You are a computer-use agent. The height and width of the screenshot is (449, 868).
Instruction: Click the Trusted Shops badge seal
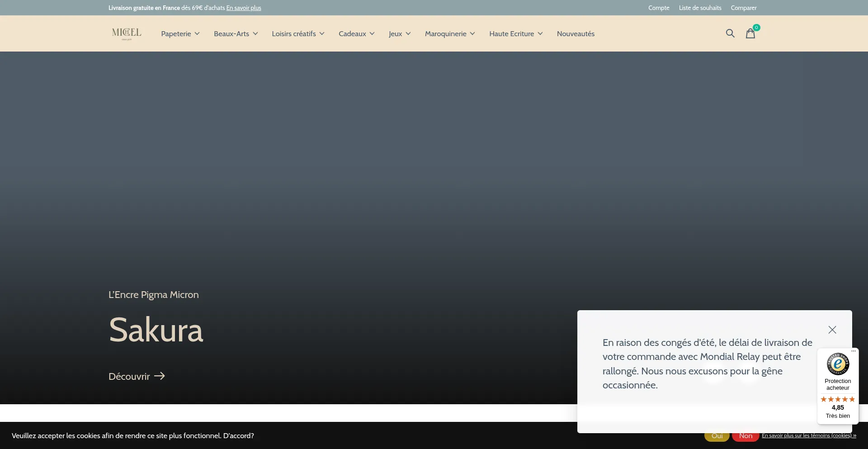point(838,364)
